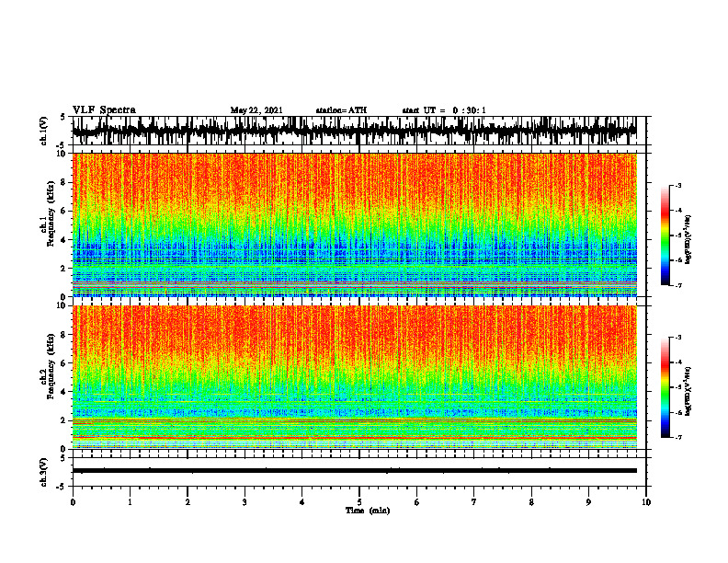
Task: Click the ch.1 color bar "-7" label
Action: coord(678,285)
